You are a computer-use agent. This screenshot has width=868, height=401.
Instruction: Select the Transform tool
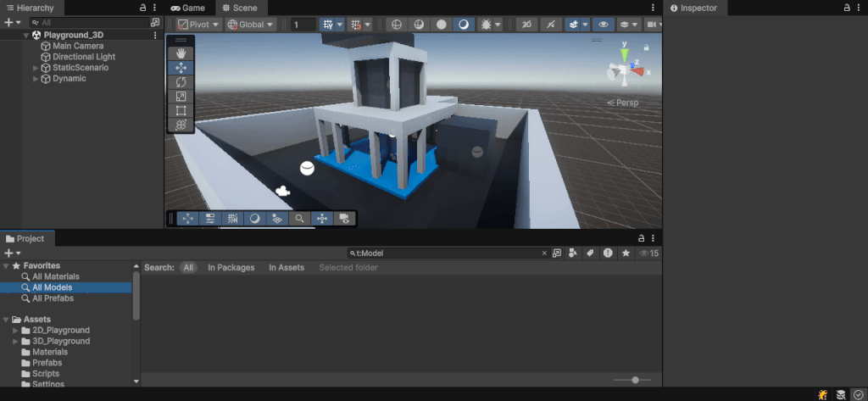[181, 125]
